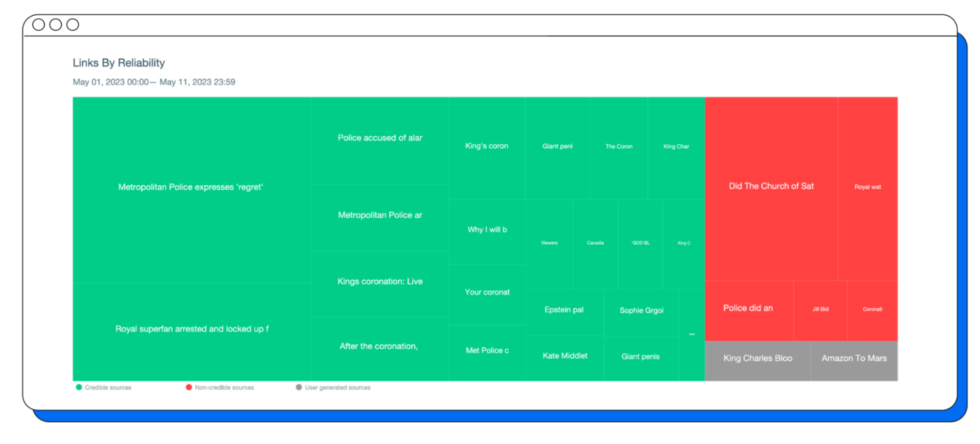The width and height of the screenshot is (980, 444).
Task: Select the 'Why I will b' tile
Action: point(487,230)
